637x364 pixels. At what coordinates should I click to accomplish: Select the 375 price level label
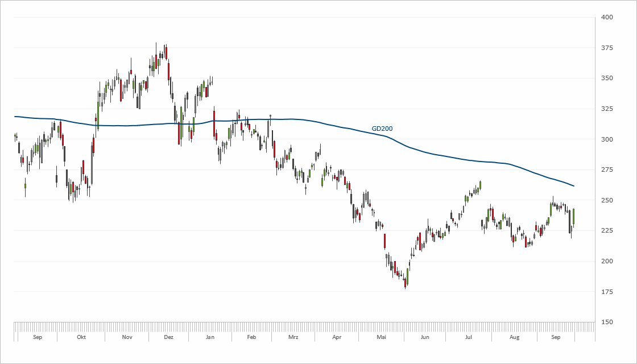point(606,48)
